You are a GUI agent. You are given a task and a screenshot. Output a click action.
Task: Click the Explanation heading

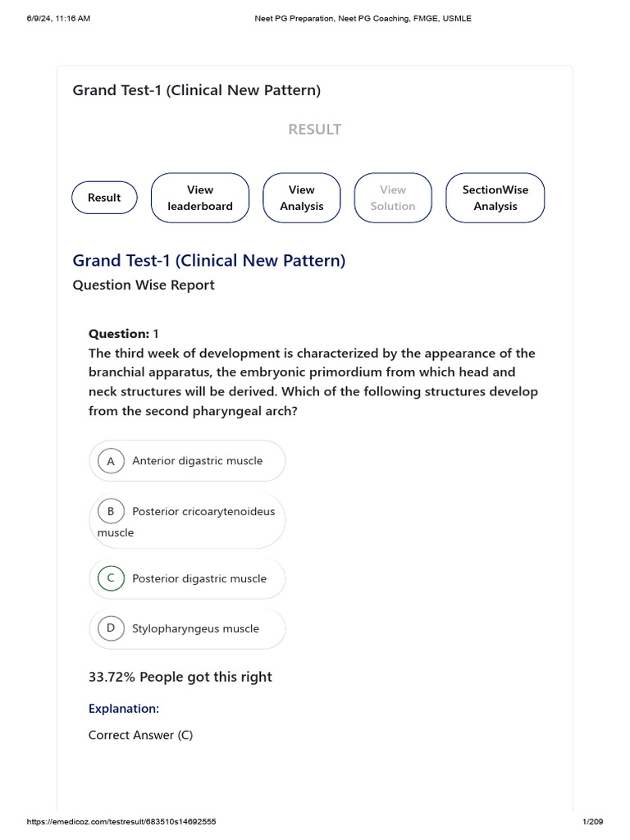[x=124, y=709]
